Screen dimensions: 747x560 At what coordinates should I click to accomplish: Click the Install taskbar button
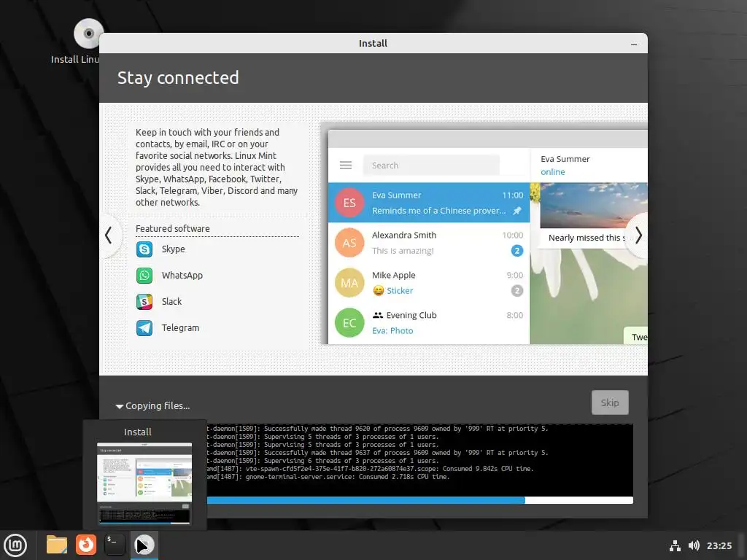tap(144, 545)
